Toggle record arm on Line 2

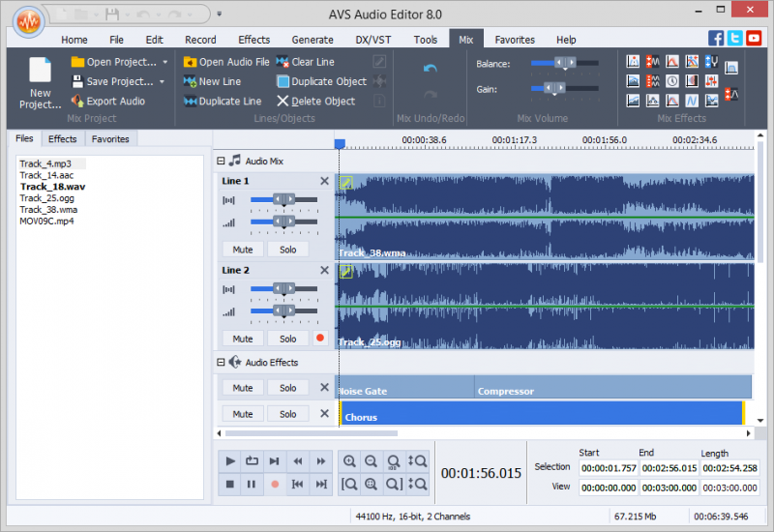click(x=320, y=338)
